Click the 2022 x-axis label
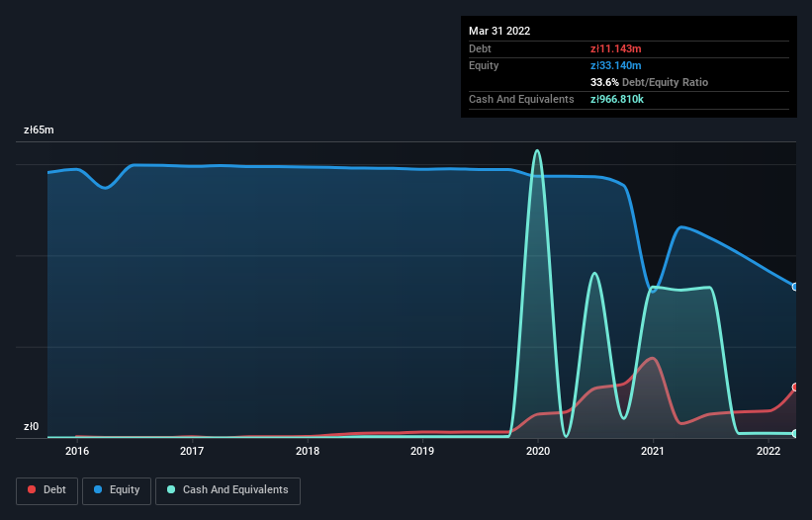The image size is (812, 520). tap(768, 451)
